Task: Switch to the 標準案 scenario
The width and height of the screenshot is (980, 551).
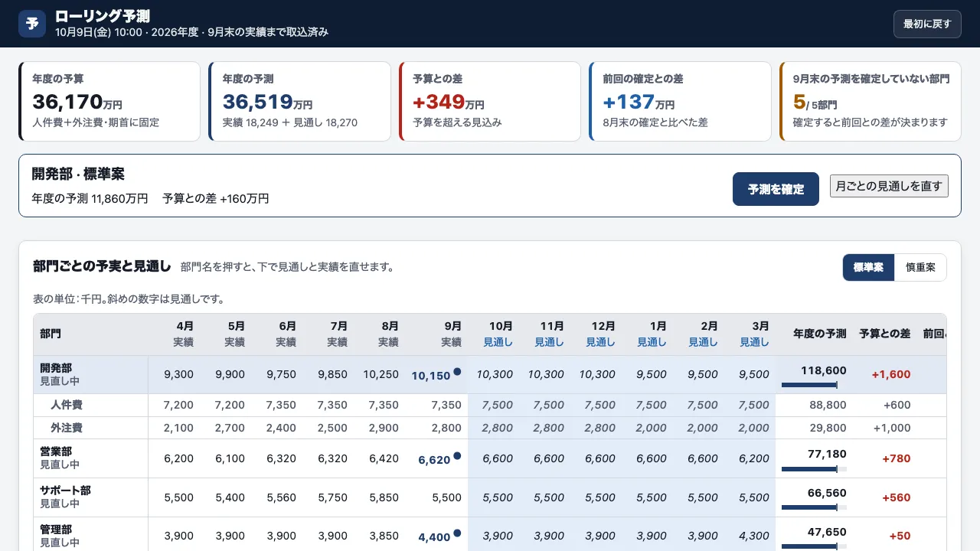Action: 868,268
